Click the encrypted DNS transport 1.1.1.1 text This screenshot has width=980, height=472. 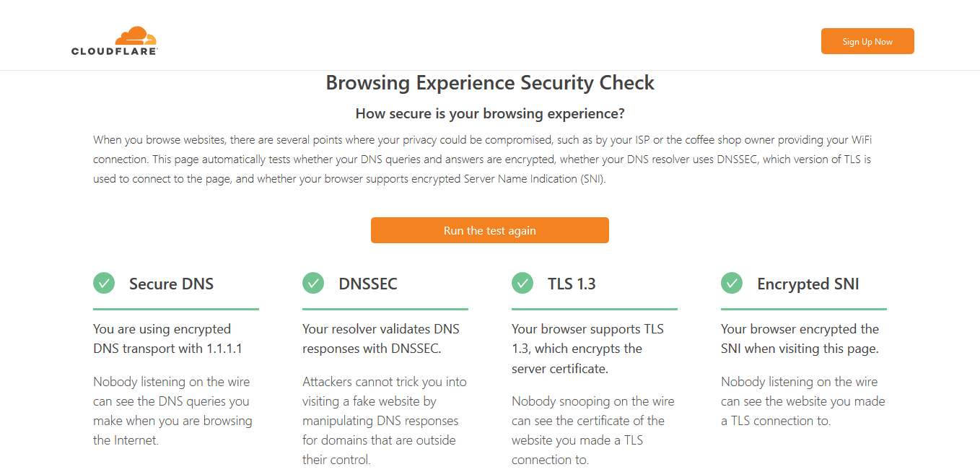pyautogui.click(x=167, y=339)
